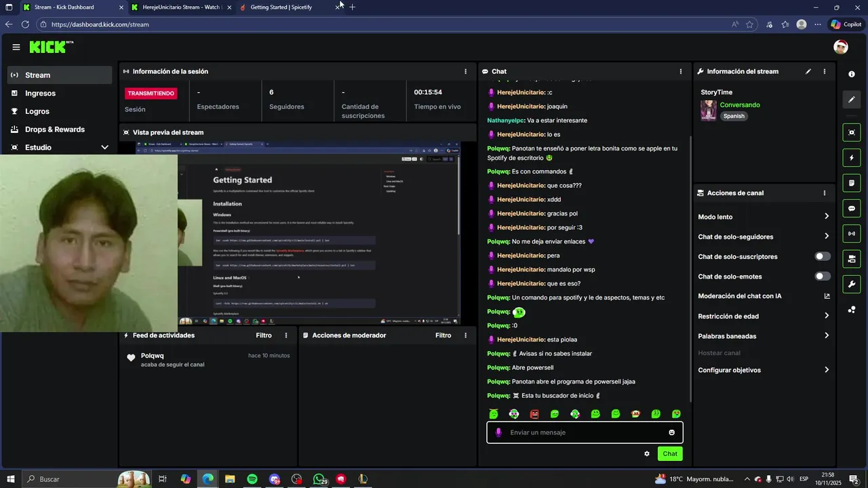Click the three-dots cluster icon in sidebar

click(852, 310)
